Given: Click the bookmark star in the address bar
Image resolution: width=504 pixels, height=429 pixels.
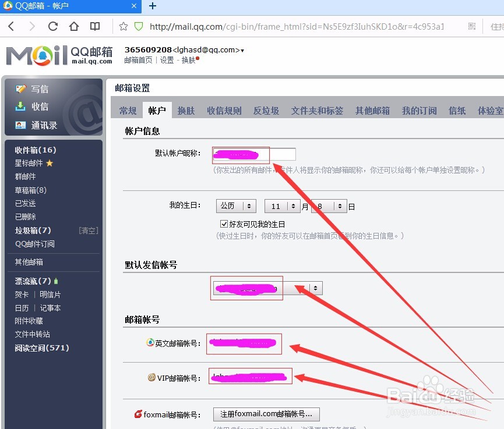Looking at the screenshot, I should 124,26.
